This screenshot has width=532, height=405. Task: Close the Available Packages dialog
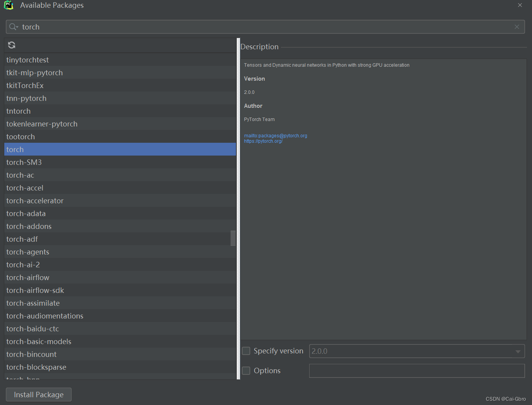520,5
